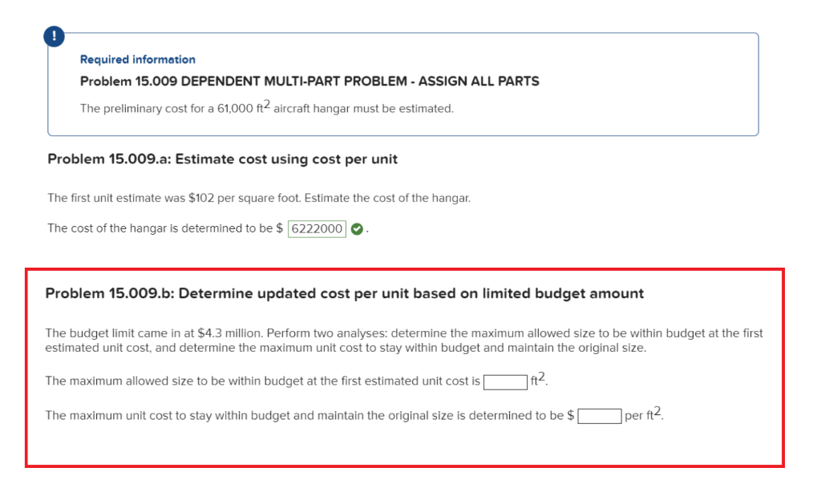Click the Required information label
The image size is (821, 504).
pyautogui.click(x=137, y=59)
